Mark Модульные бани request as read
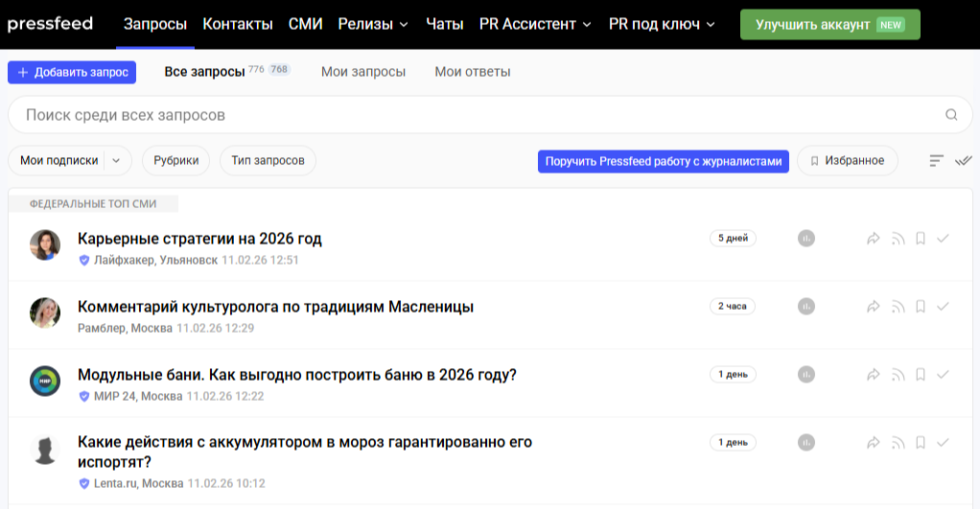Screen dimensions: 980x509 pos(943,375)
